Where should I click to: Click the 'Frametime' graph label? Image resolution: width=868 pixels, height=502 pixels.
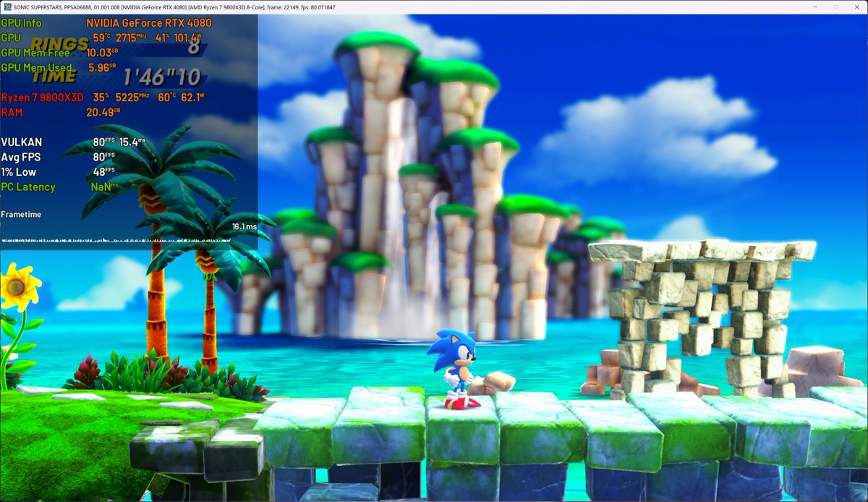click(21, 214)
